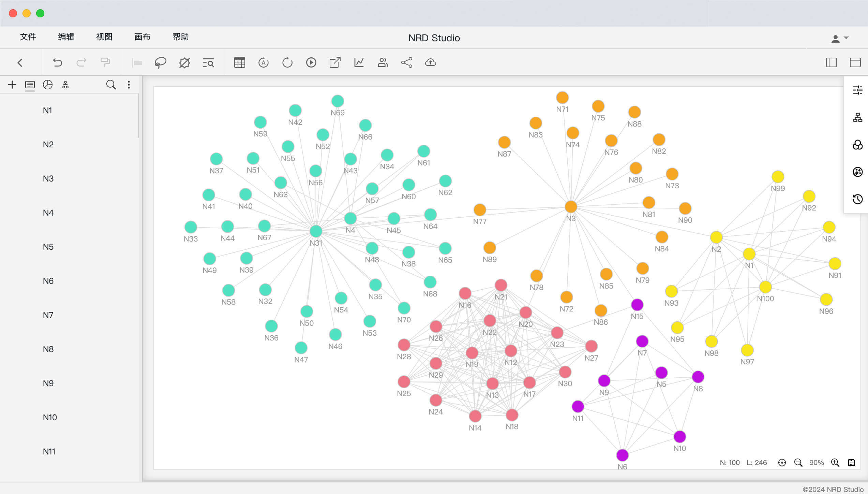868x494 pixels.
Task: Click the play layout animation button
Action: pos(311,63)
